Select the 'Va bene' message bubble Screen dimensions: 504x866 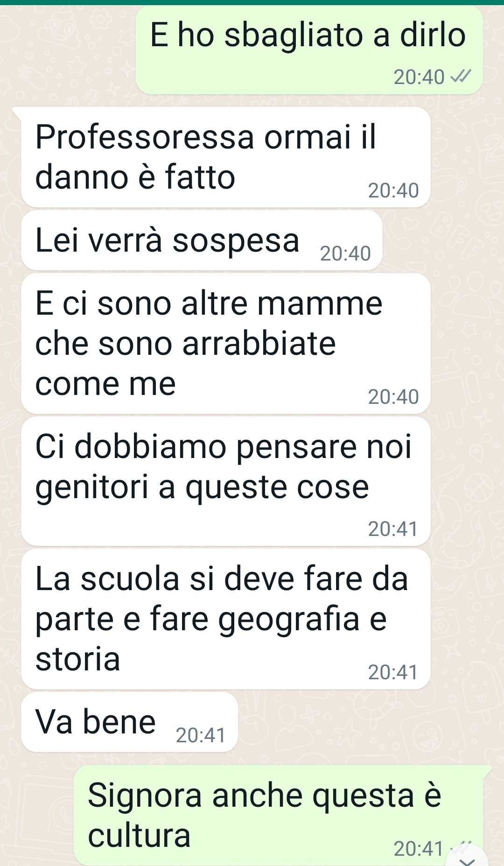coord(129,722)
